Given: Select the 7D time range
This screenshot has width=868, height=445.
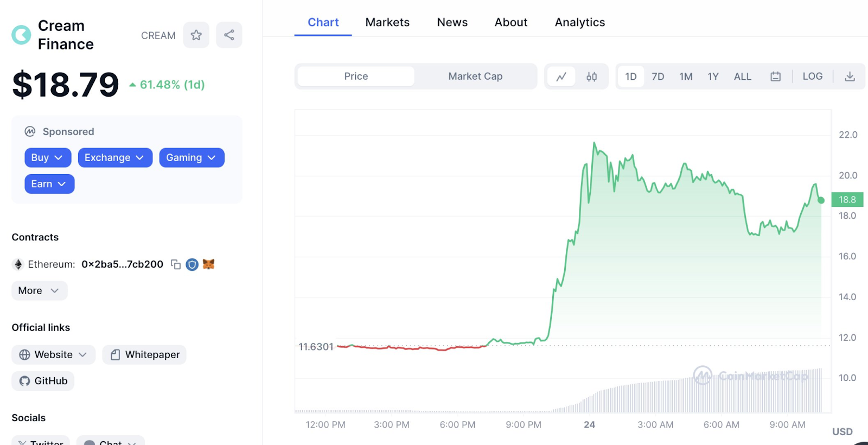Looking at the screenshot, I should (x=658, y=77).
